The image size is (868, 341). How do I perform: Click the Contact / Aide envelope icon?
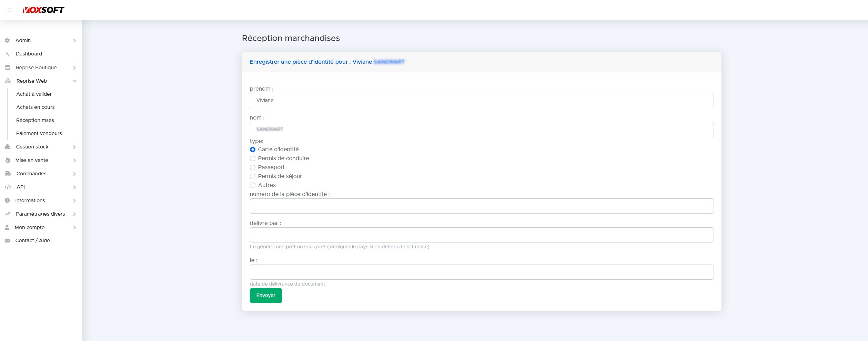[x=7, y=241]
